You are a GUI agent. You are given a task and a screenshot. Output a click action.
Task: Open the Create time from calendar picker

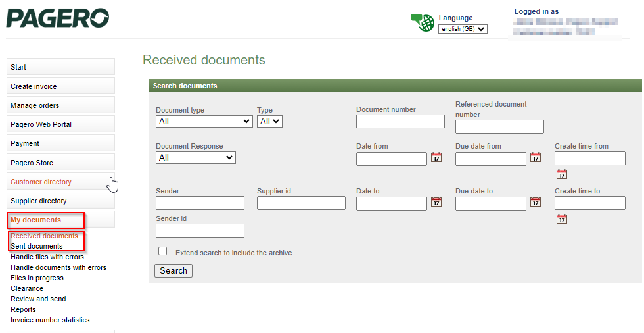point(562,174)
